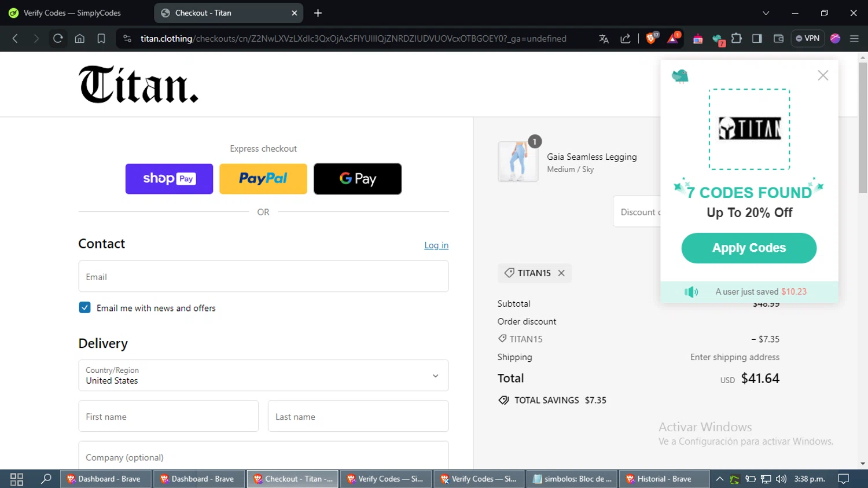Click the total amount $41.64
Image resolution: width=868 pixels, height=488 pixels.
760,379
